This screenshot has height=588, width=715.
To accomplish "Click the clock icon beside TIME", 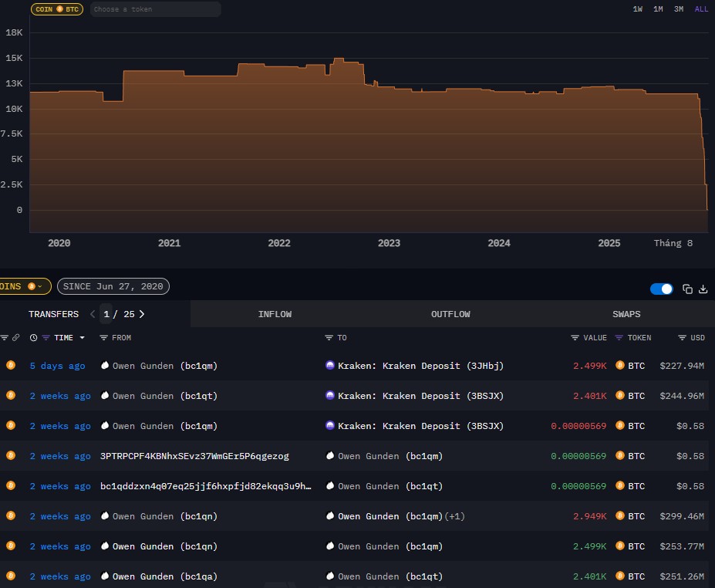I will click(33, 338).
